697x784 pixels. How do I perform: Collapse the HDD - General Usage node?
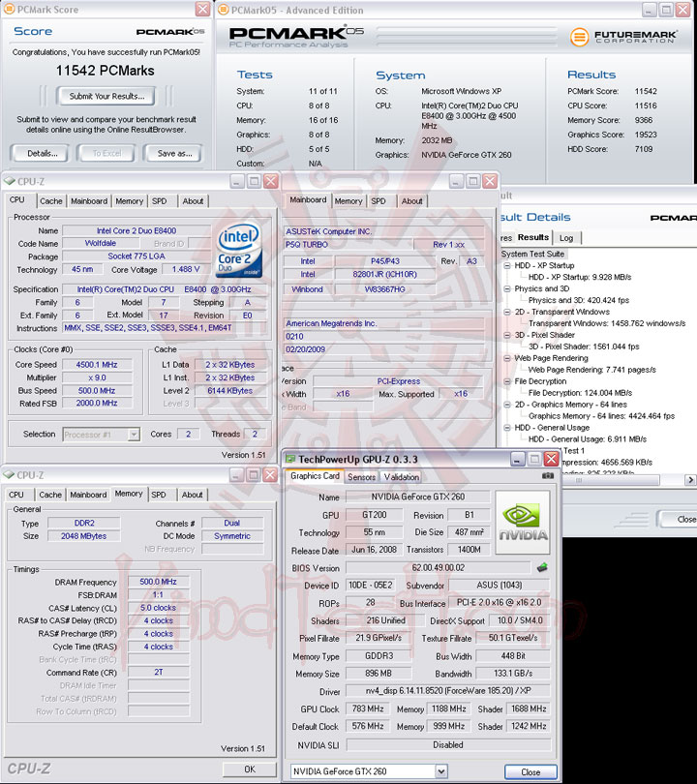507,428
